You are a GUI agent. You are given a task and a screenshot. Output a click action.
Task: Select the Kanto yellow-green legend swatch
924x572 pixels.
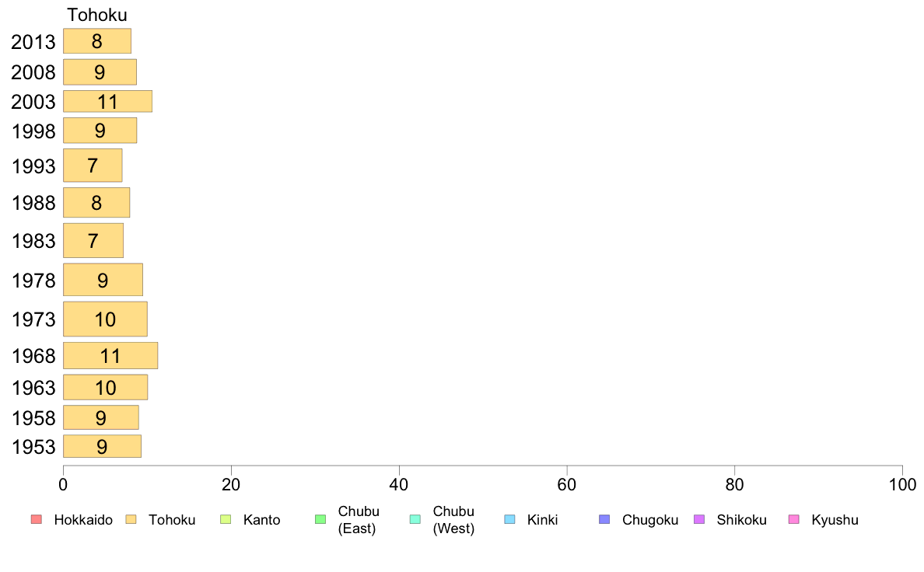pos(226,520)
